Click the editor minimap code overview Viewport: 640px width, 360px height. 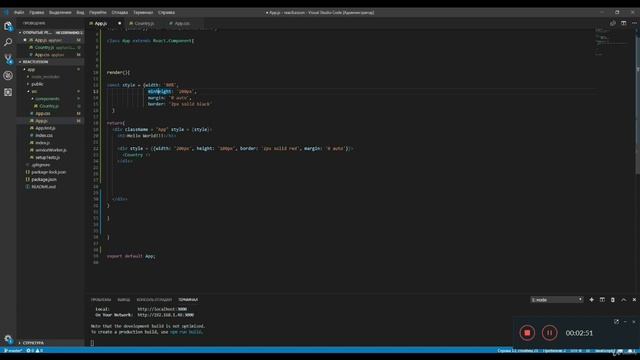tap(611, 42)
